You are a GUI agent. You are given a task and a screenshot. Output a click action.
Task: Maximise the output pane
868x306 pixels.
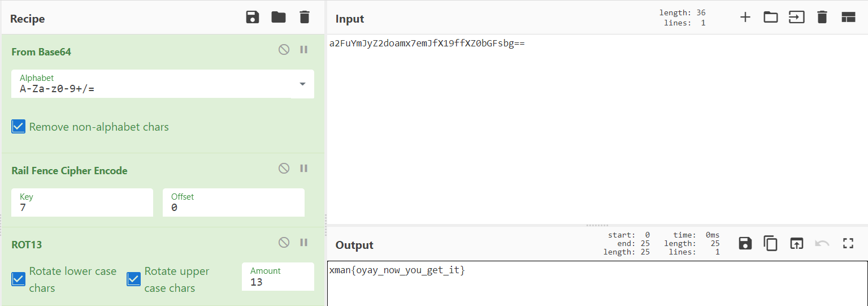848,243
